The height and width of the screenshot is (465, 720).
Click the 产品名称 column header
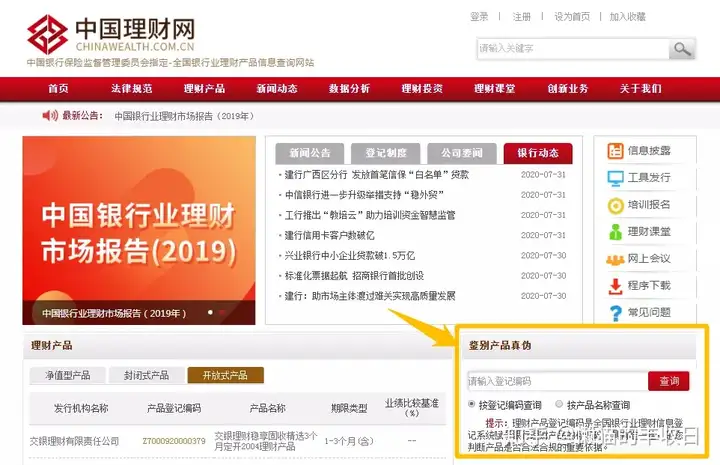click(x=267, y=408)
